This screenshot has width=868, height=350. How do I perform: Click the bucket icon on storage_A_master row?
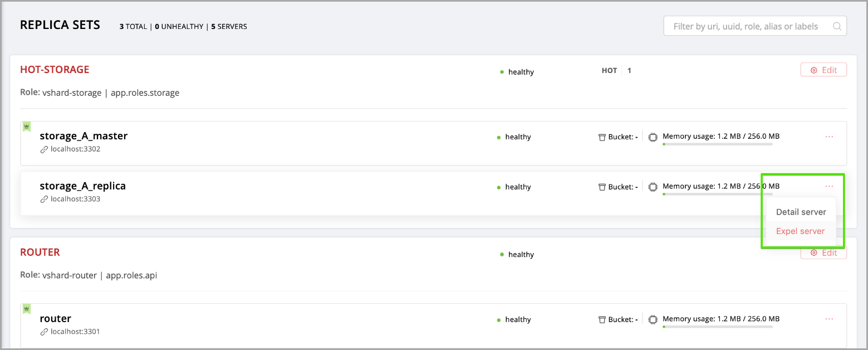point(602,137)
